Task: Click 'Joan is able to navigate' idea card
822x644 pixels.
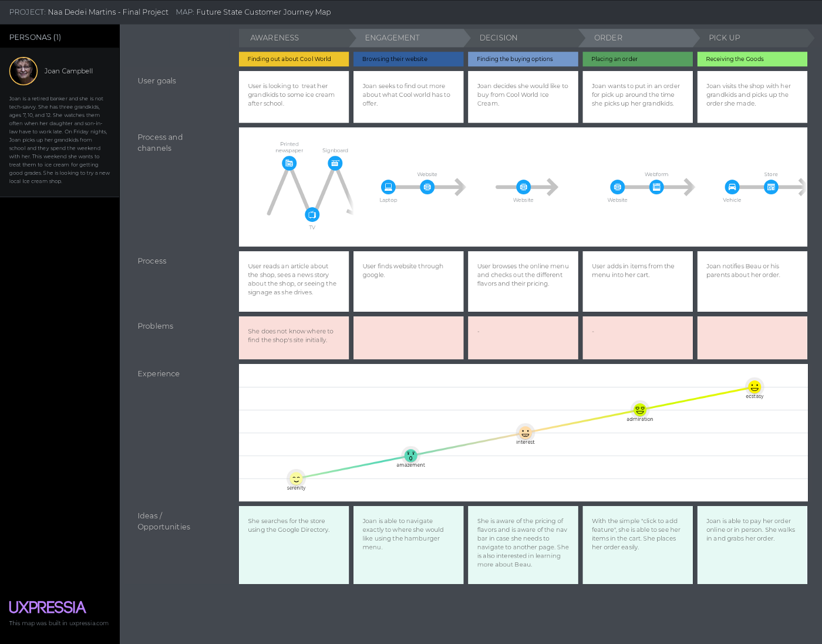Action: (408, 545)
